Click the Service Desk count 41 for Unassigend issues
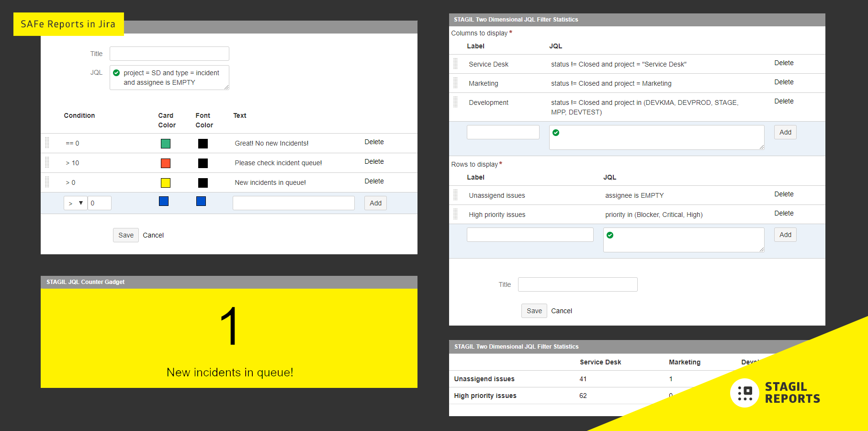This screenshot has width=868, height=431. coord(583,379)
